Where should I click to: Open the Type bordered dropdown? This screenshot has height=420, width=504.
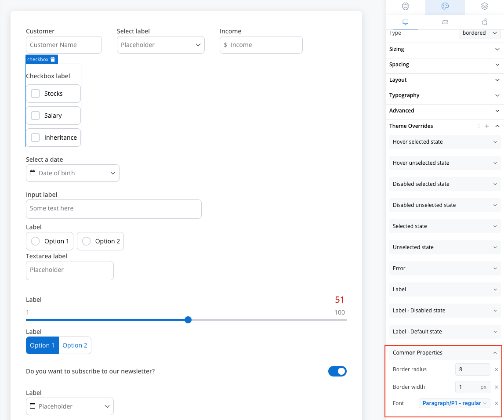479,33
